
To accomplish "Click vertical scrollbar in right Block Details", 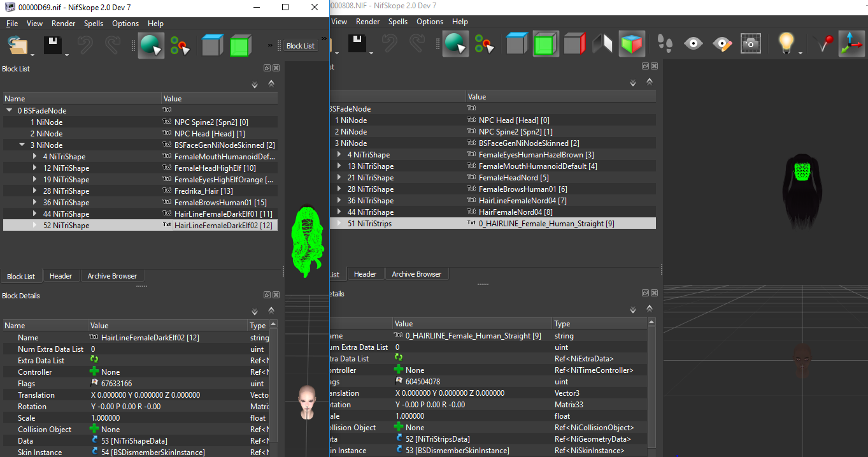I will pyautogui.click(x=651, y=388).
